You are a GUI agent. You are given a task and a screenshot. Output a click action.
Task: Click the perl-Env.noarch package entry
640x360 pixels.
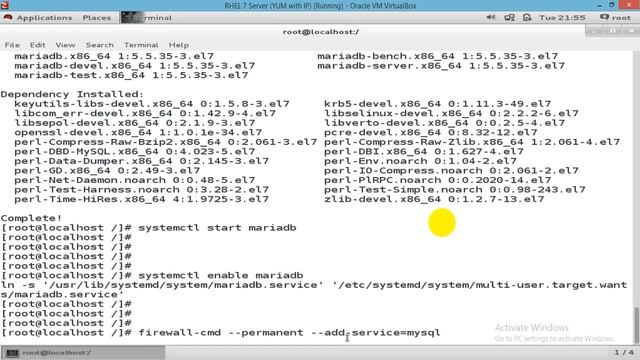pyautogui.click(x=420, y=161)
